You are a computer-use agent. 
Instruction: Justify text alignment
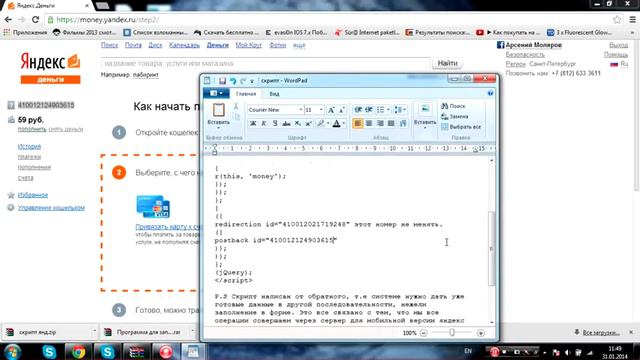pos(391,123)
